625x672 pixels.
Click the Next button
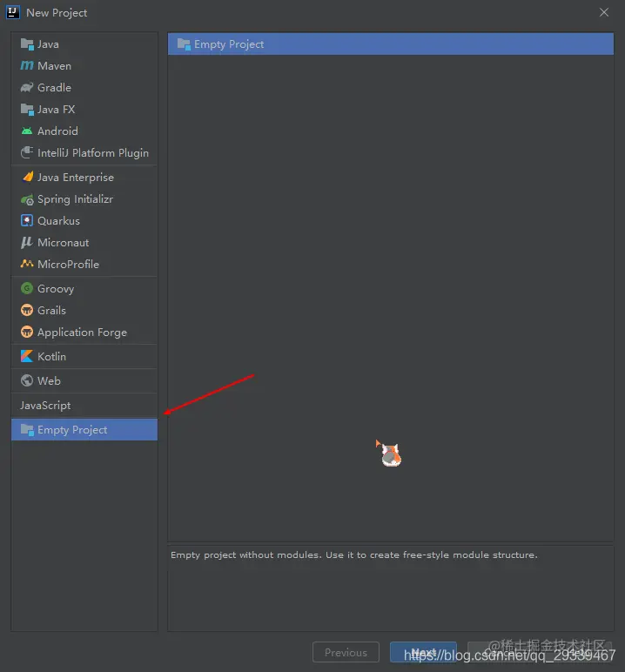pos(423,652)
